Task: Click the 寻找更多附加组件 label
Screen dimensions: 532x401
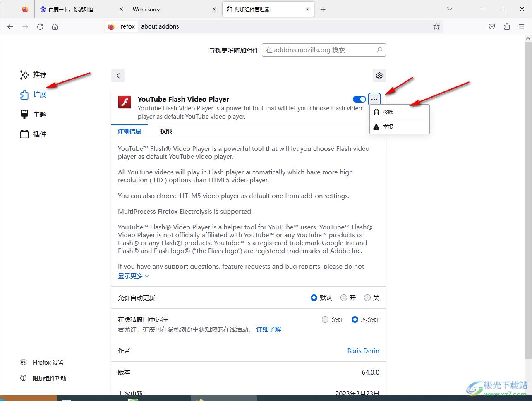Action: (x=233, y=50)
